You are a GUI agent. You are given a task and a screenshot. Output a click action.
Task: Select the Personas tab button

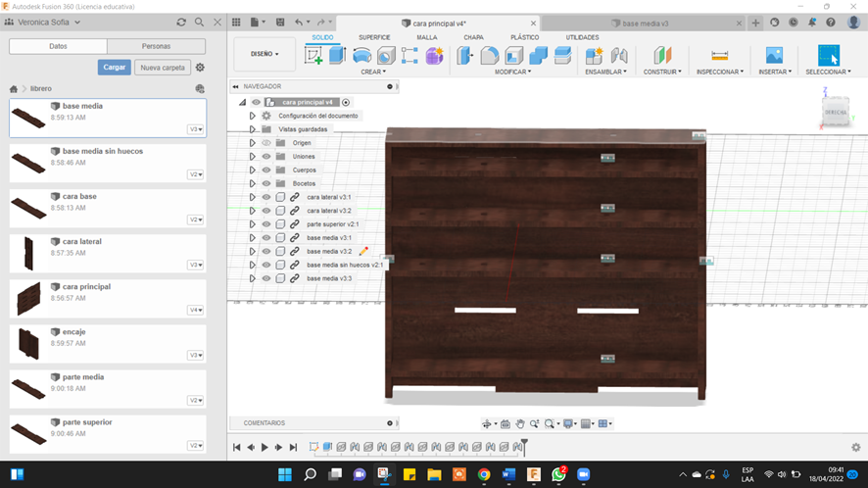click(x=156, y=46)
